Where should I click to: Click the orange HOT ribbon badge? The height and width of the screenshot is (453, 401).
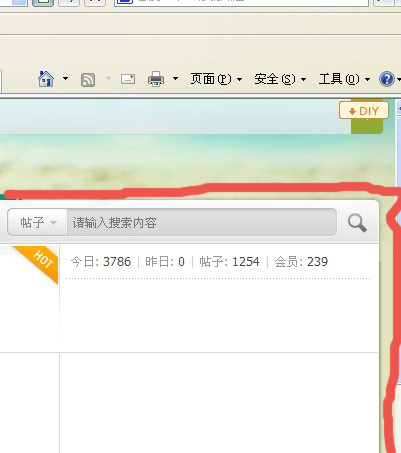coord(38,262)
